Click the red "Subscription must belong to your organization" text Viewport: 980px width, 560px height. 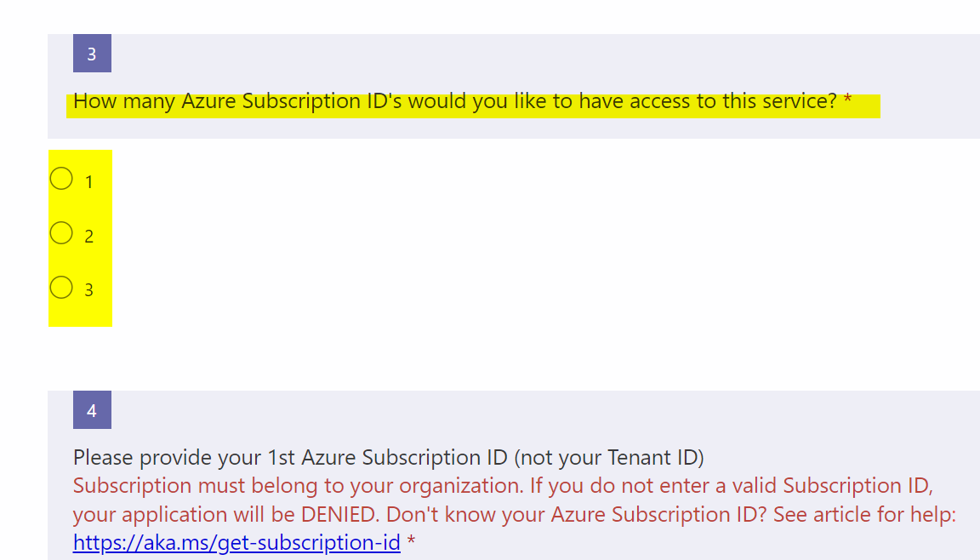[298, 486]
